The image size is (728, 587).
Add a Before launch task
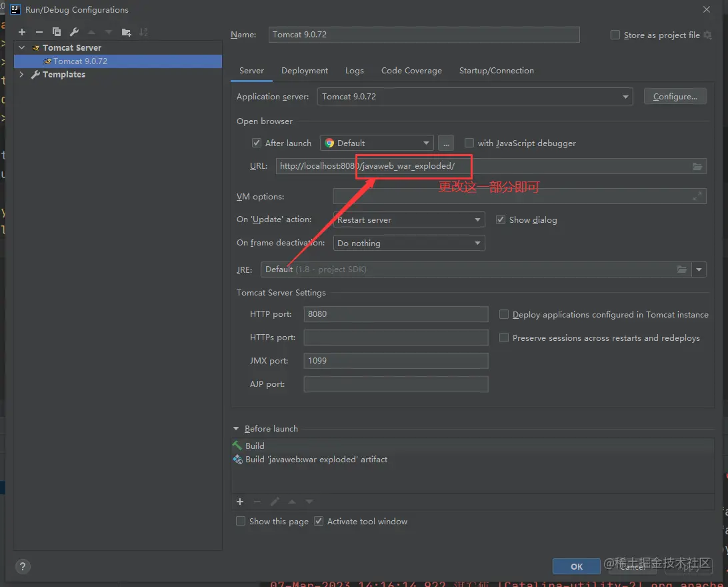pyautogui.click(x=240, y=502)
